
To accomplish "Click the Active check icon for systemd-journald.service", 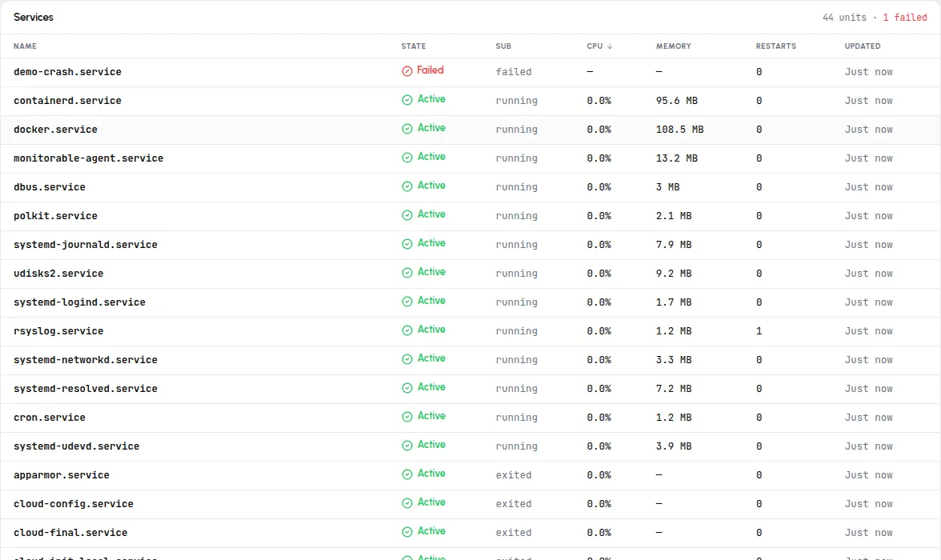I will point(406,244).
